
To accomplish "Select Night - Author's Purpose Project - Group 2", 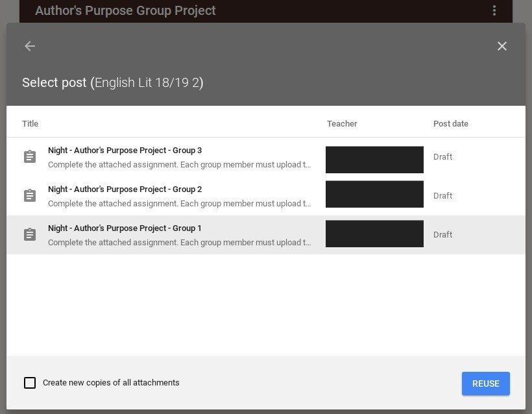I will pyautogui.click(x=266, y=196).
